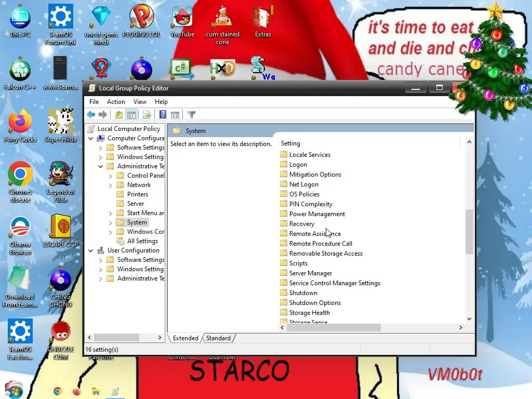Select the Shutdown Options folder
The image size is (532, 399).
click(x=315, y=303)
